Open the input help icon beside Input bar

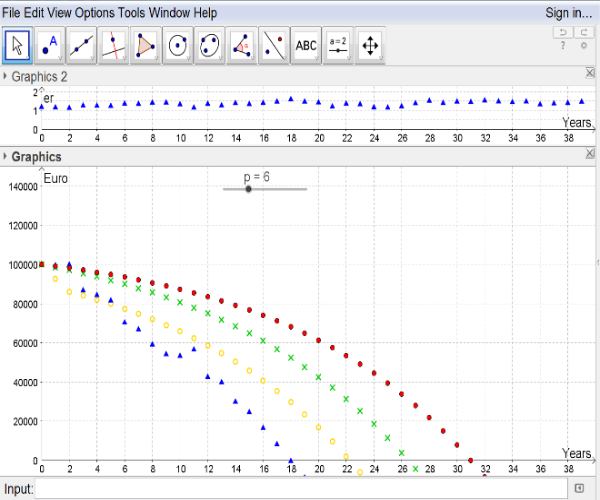pyautogui.click(x=579, y=488)
